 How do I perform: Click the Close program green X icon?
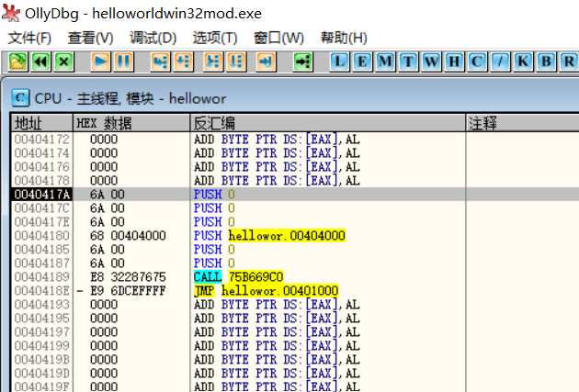coord(64,62)
